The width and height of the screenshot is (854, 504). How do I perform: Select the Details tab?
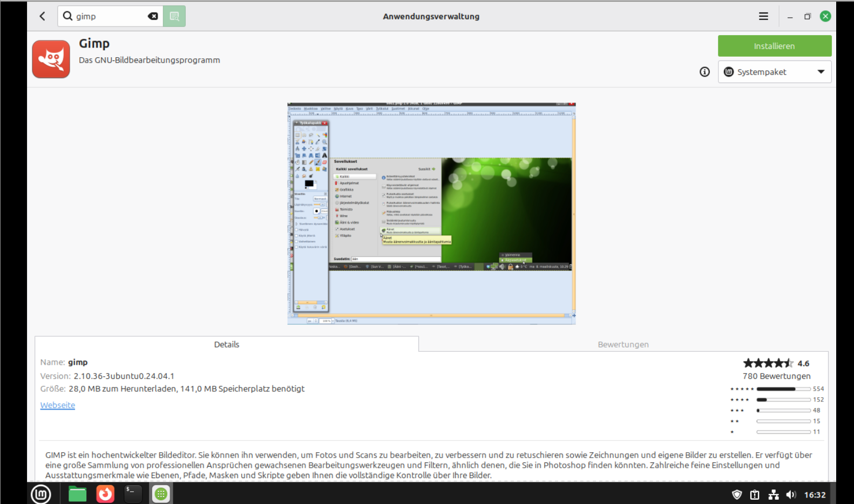227,344
